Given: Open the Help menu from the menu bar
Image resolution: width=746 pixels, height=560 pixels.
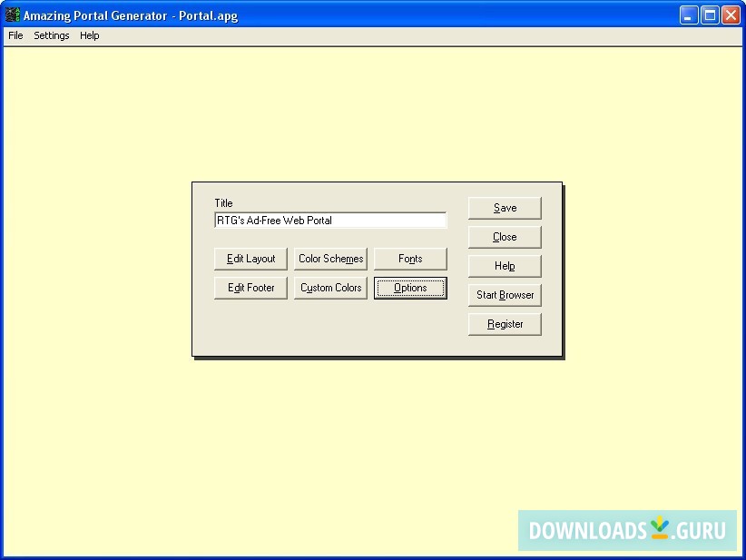Looking at the screenshot, I should pos(89,35).
